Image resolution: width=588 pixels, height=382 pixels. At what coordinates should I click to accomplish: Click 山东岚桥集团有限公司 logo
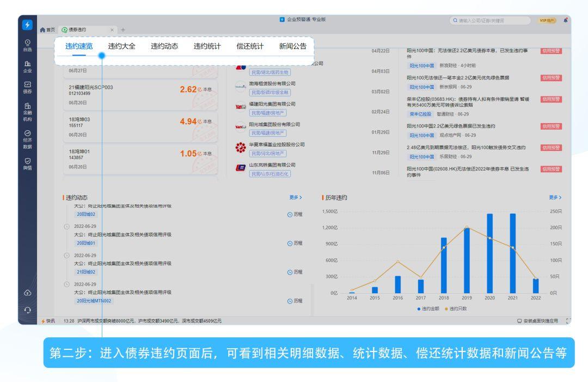[241, 168]
